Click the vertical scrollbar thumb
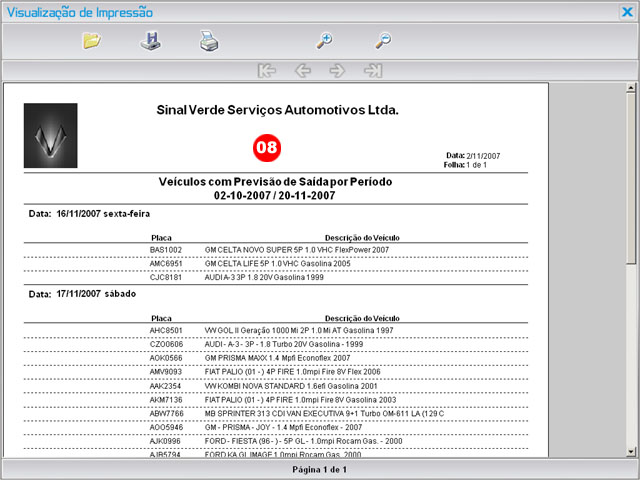 [x=631, y=178]
